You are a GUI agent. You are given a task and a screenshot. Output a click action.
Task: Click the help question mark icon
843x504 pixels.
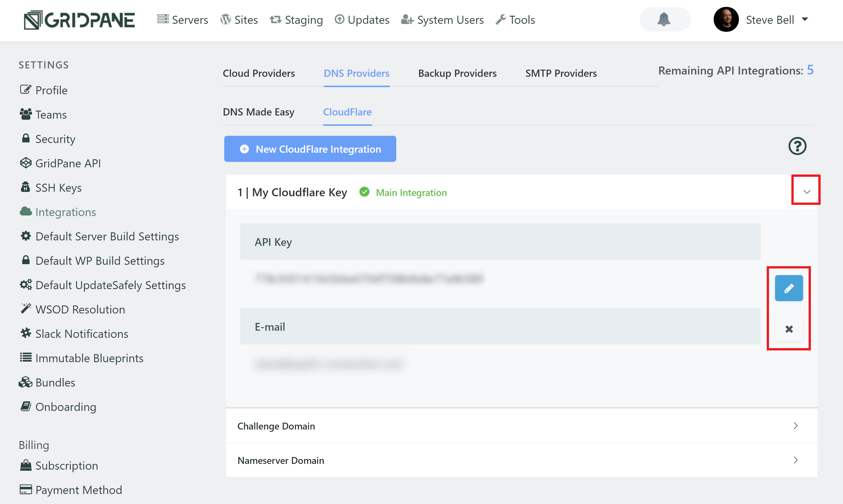(x=797, y=146)
